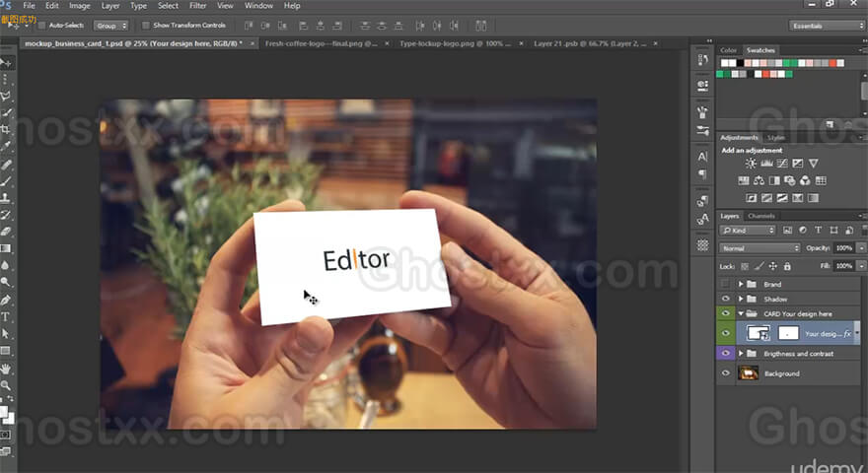868x473 pixels.
Task: Select the Eraser tool
Action: click(6, 232)
